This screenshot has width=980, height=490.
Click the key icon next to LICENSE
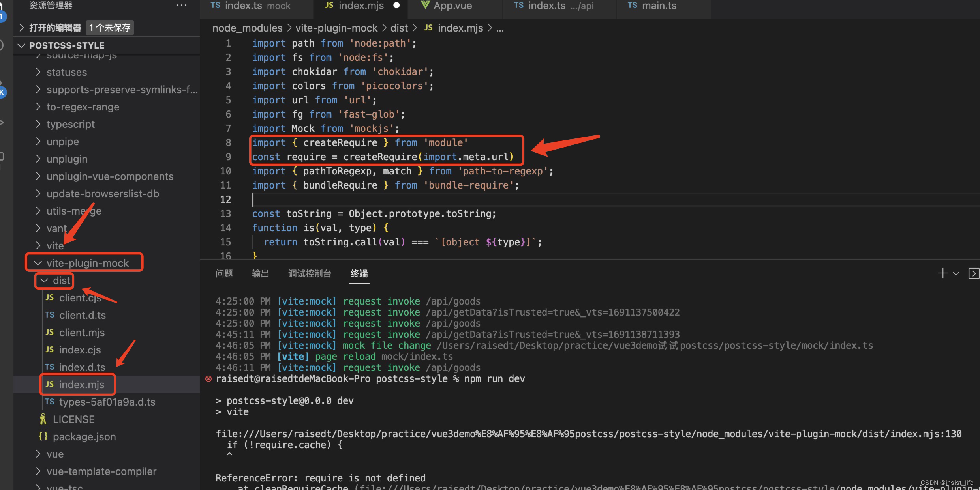(x=43, y=419)
